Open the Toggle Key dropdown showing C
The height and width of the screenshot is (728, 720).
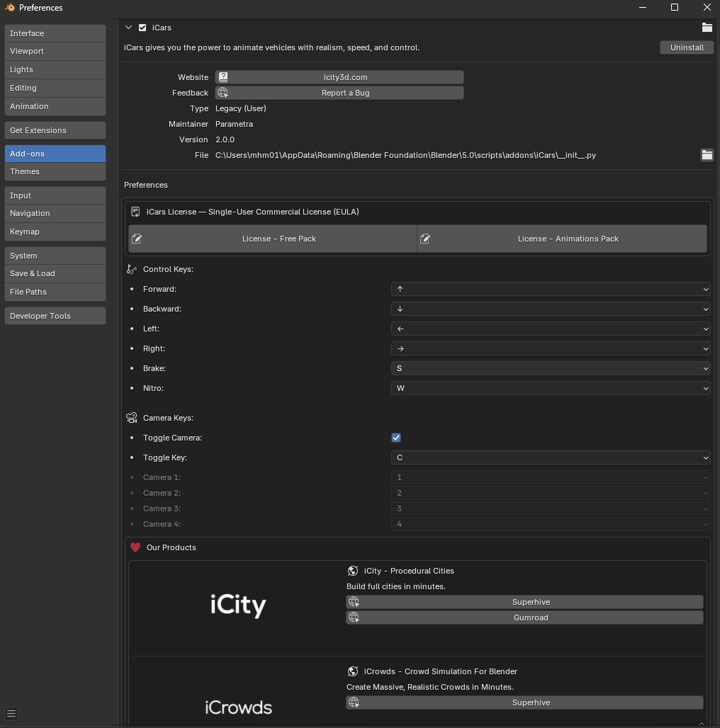551,457
